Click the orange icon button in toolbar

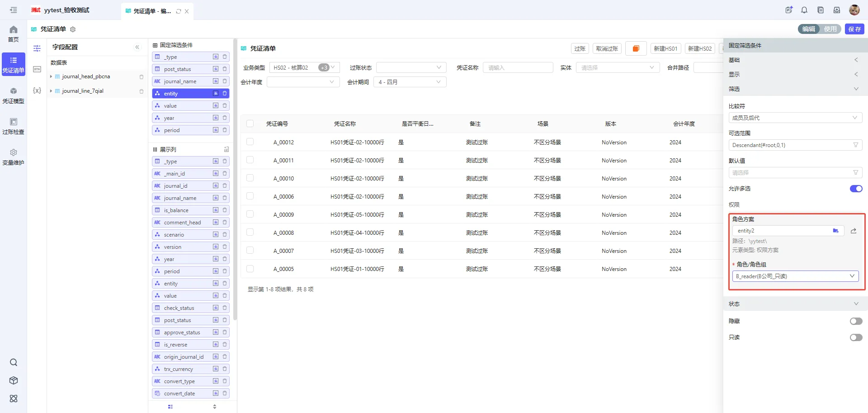[636, 48]
